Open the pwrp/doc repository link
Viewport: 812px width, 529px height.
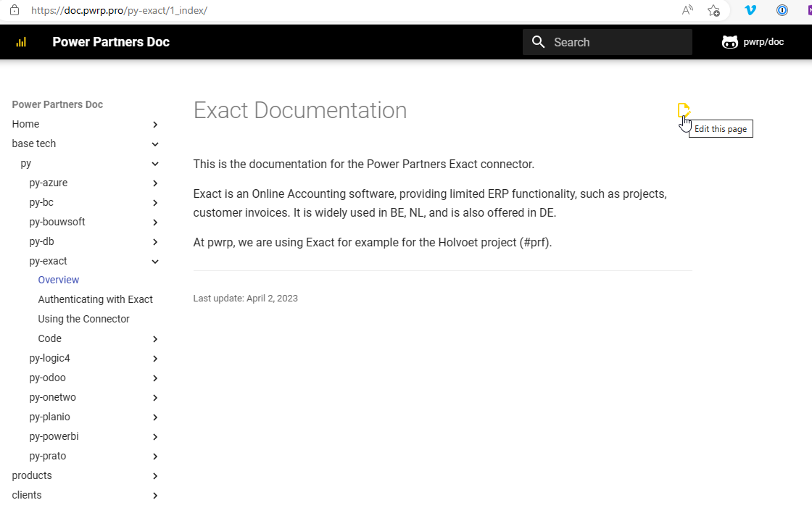(753, 42)
